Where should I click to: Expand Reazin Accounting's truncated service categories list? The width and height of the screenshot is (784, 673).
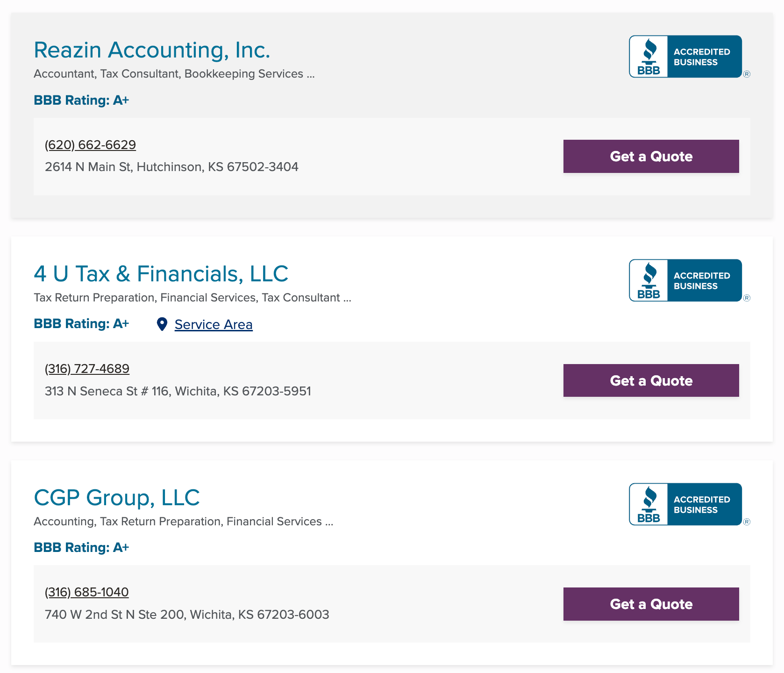[x=310, y=73]
